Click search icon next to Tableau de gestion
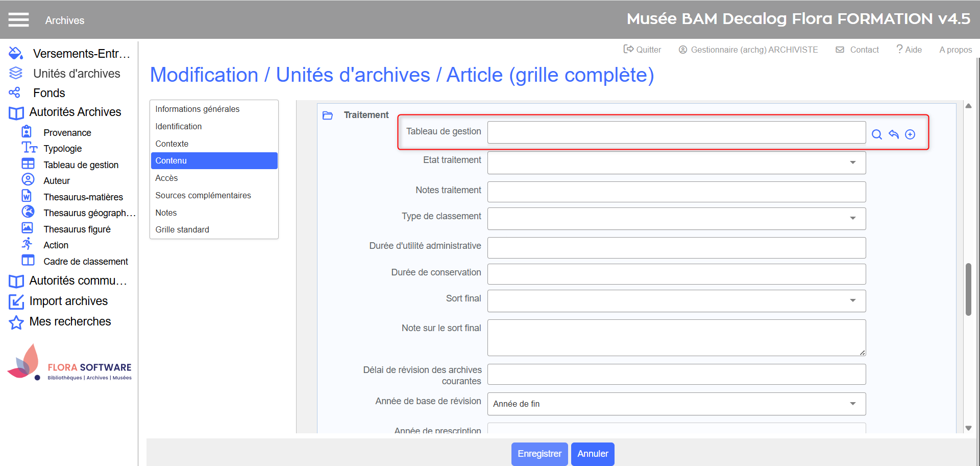The image size is (980, 466). tap(876, 134)
